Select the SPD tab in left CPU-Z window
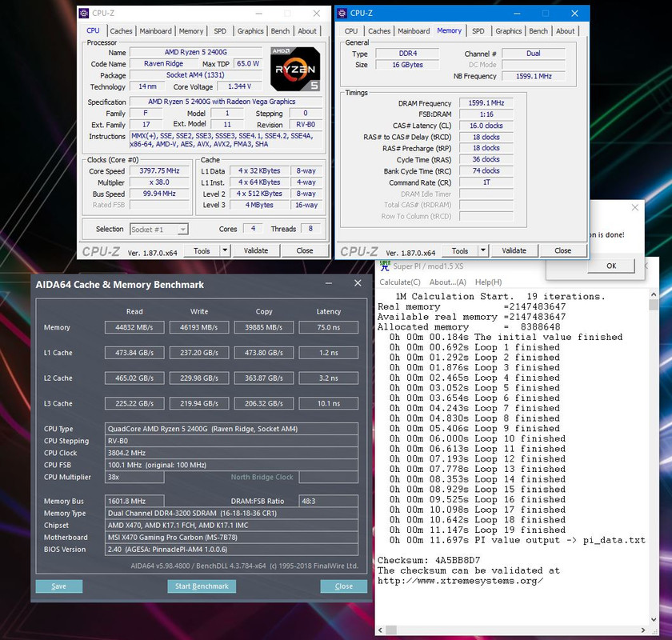This screenshot has width=672, height=640. [220, 31]
